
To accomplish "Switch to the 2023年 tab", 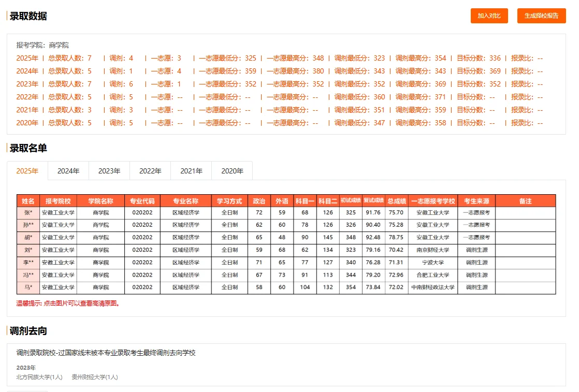I will coord(109,170).
